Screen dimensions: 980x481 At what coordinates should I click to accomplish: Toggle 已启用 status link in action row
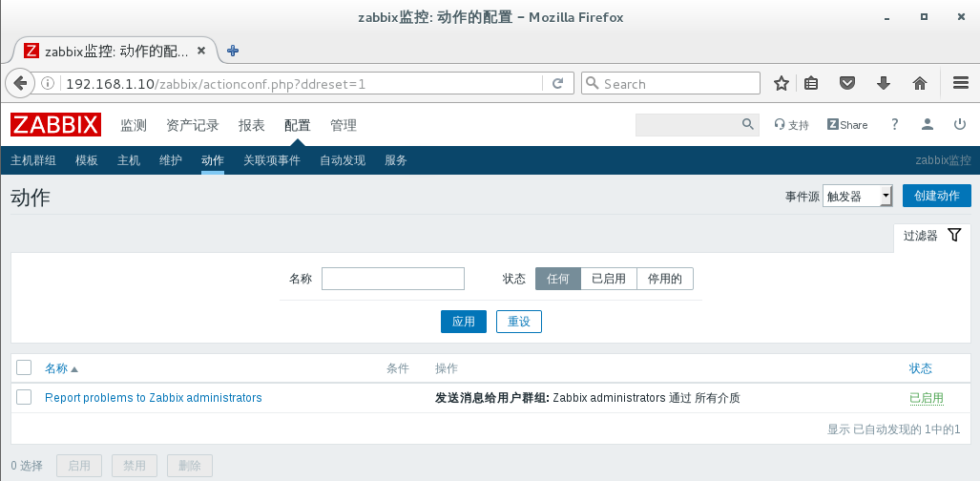point(927,398)
